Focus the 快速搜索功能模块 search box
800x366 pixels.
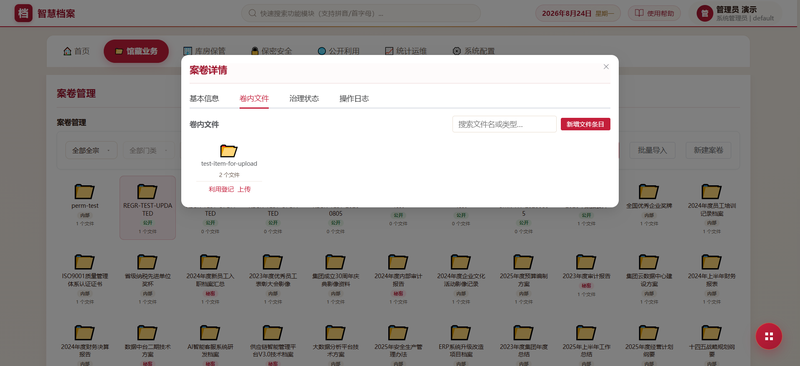[x=361, y=13]
